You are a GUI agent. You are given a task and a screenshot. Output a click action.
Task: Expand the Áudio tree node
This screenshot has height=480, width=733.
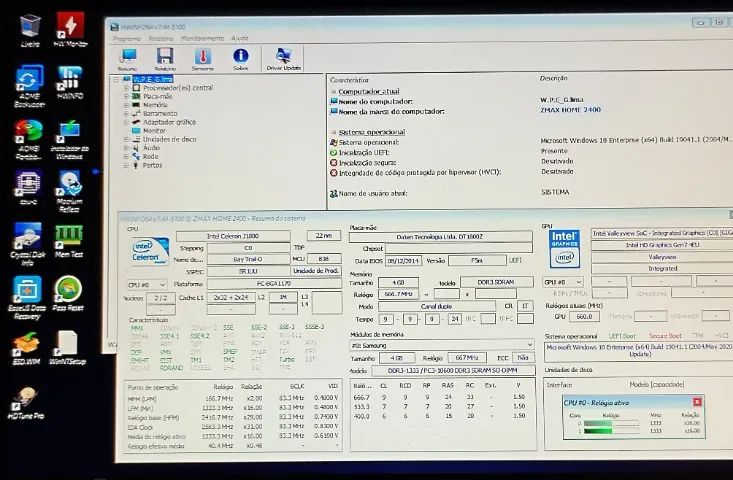click(126, 148)
